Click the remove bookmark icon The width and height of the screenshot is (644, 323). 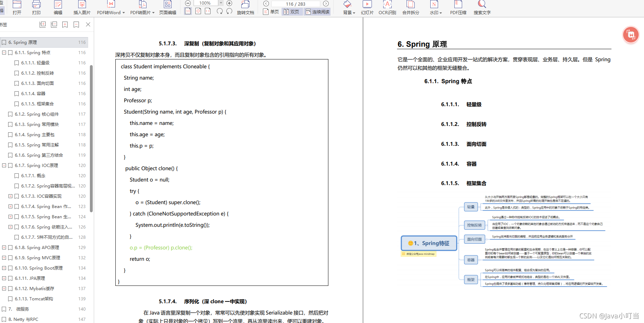(76, 24)
